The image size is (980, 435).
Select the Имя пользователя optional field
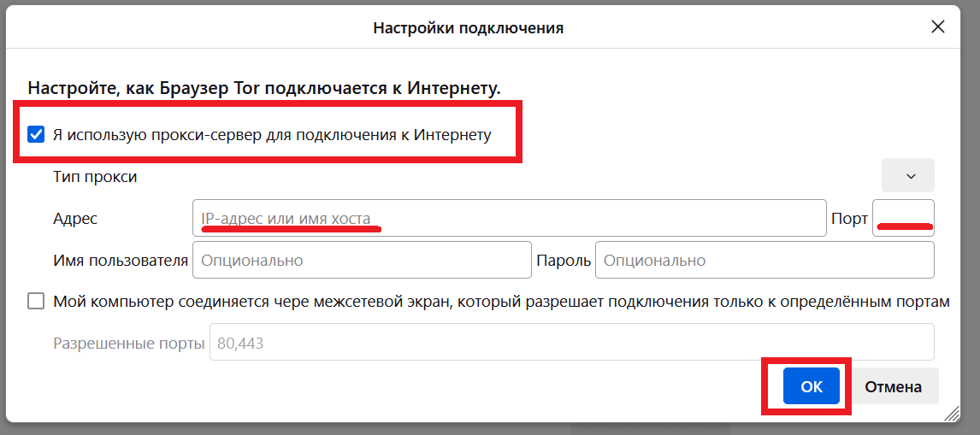click(x=362, y=260)
